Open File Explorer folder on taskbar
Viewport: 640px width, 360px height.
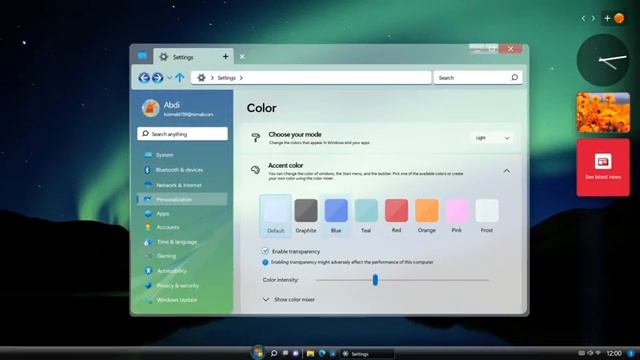click(x=311, y=353)
